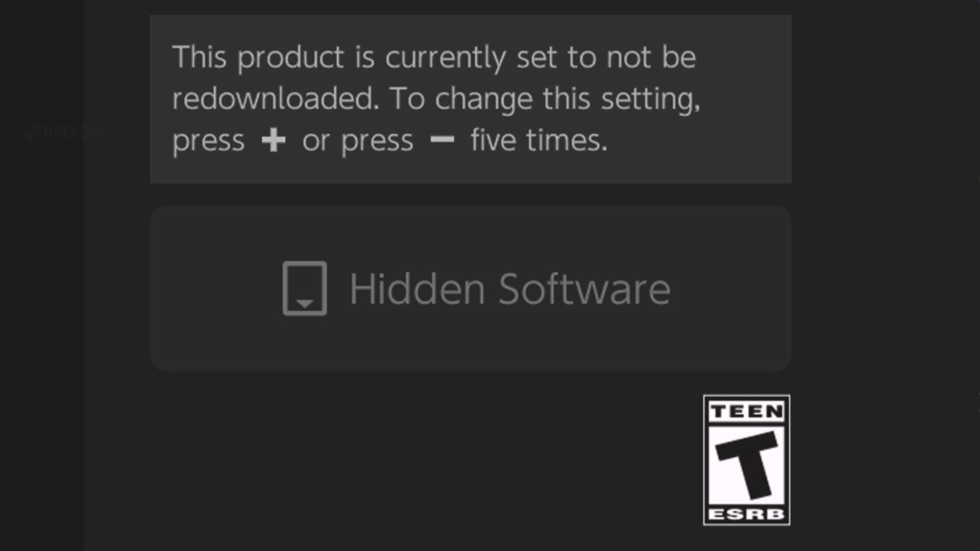Select the ESRB Teen rating badge
The height and width of the screenshot is (551, 980).
point(746,460)
